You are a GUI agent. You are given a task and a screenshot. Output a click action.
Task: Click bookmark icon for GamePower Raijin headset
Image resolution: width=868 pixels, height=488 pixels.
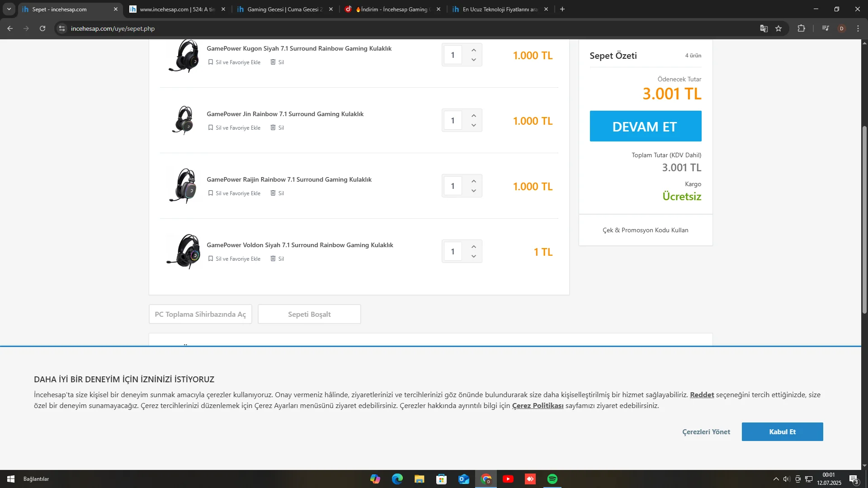(211, 193)
